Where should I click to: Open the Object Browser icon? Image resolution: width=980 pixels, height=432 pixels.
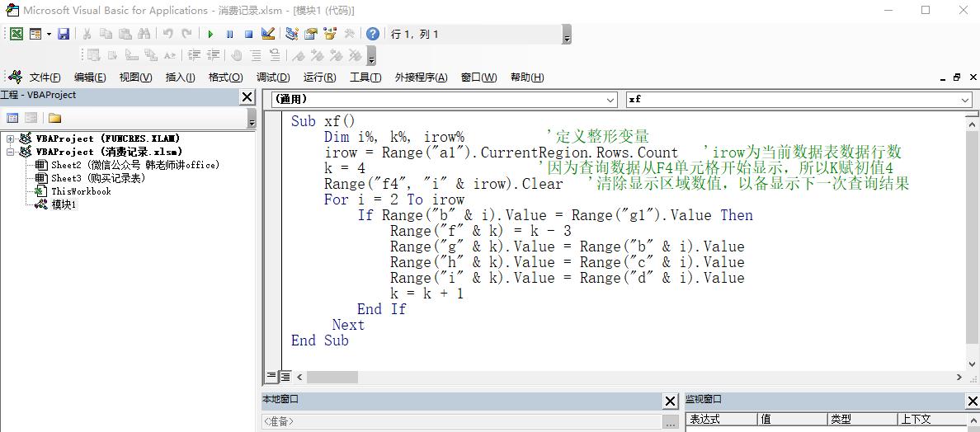(330, 34)
